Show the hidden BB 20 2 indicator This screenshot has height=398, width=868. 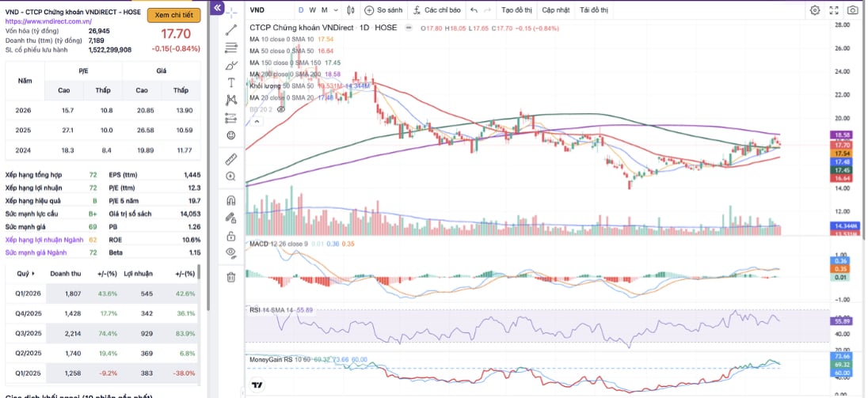[281, 109]
